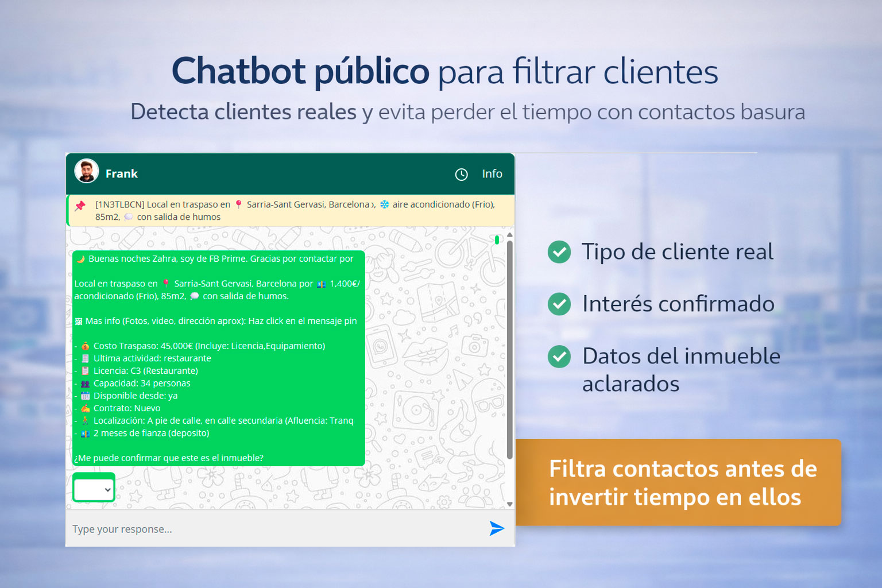Click the orange Filtra contactos banner
This screenshot has width=882, height=588.
(x=678, y=482)
